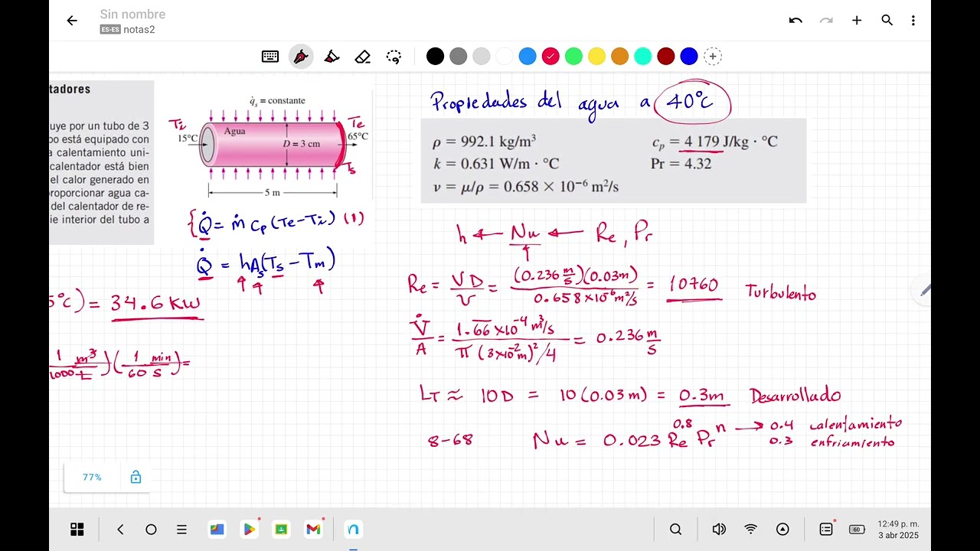The image size is (980, 551).
Task: Select the eraser tool
Action: point(363,57)
